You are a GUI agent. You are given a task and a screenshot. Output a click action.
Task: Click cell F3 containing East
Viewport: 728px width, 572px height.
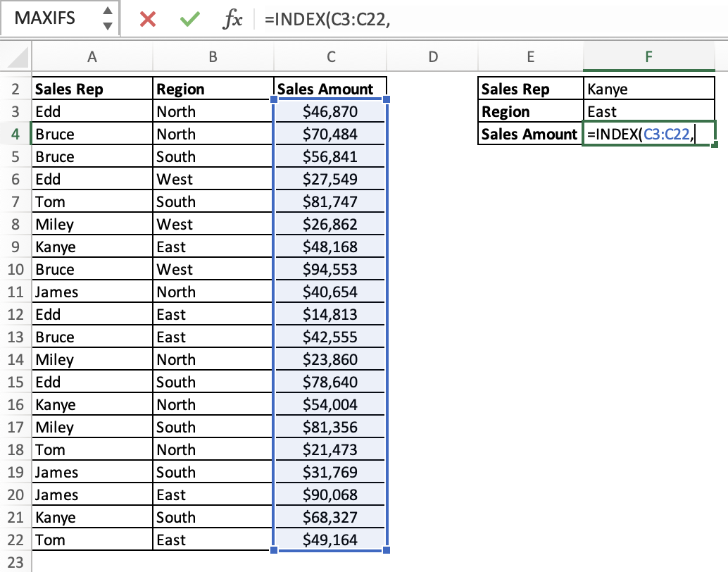[648, 111]
